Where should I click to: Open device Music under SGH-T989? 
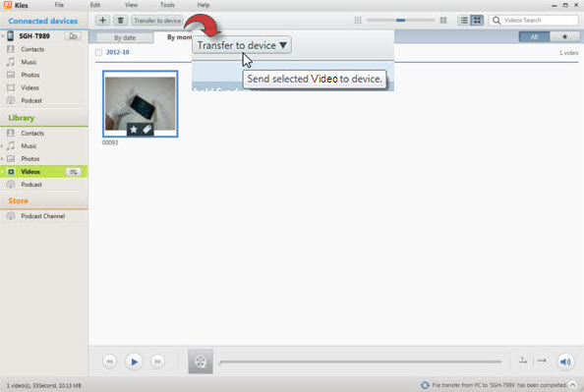pyautogui.click(x=29, y=62)
